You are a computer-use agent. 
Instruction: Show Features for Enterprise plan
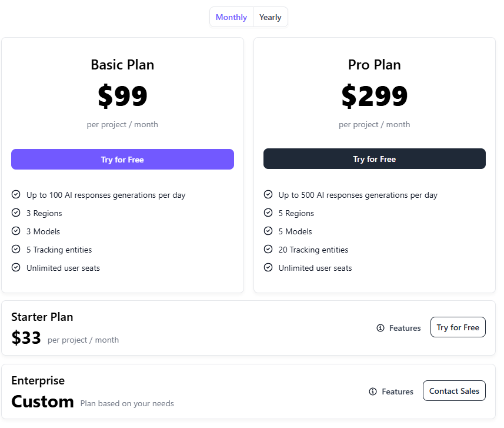coord(397,391)
